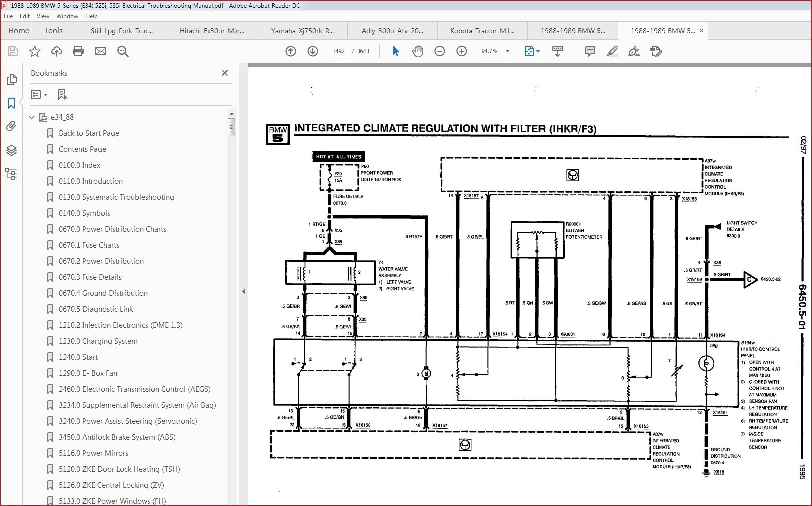Screen dimensions: 812x506
Task: Open the zoom level dropdown
Action: [507, 51]
